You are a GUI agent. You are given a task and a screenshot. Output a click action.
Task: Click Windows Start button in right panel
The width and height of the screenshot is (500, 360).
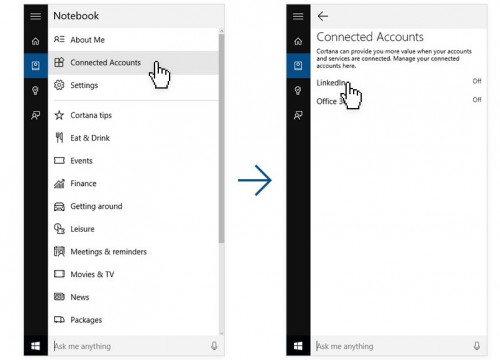[x=298, y=346]
